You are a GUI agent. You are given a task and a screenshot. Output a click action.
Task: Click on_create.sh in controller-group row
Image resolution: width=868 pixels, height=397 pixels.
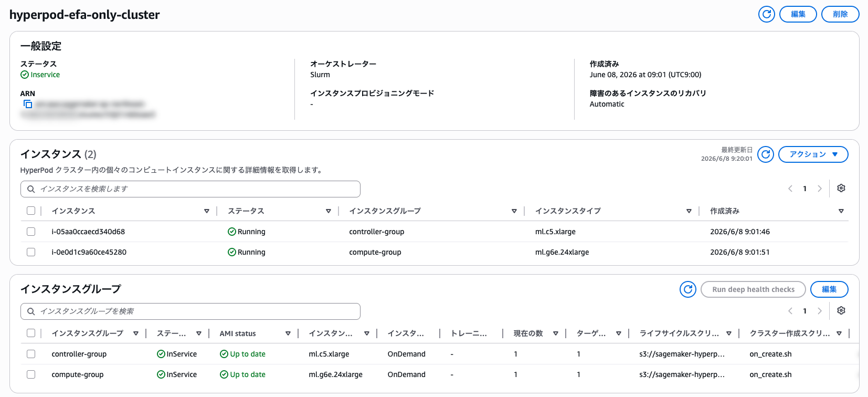click(x=770, y=354)
